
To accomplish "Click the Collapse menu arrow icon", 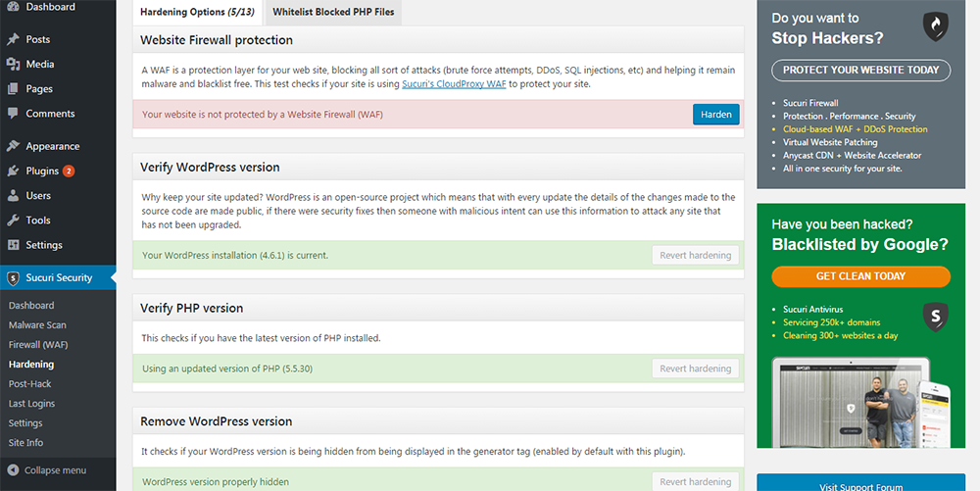I will tap(13, 470).
